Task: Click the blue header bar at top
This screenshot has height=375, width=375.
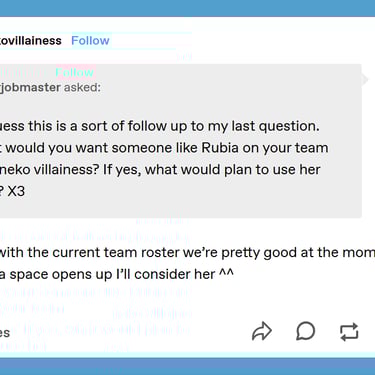Action: tap(187, 8)
